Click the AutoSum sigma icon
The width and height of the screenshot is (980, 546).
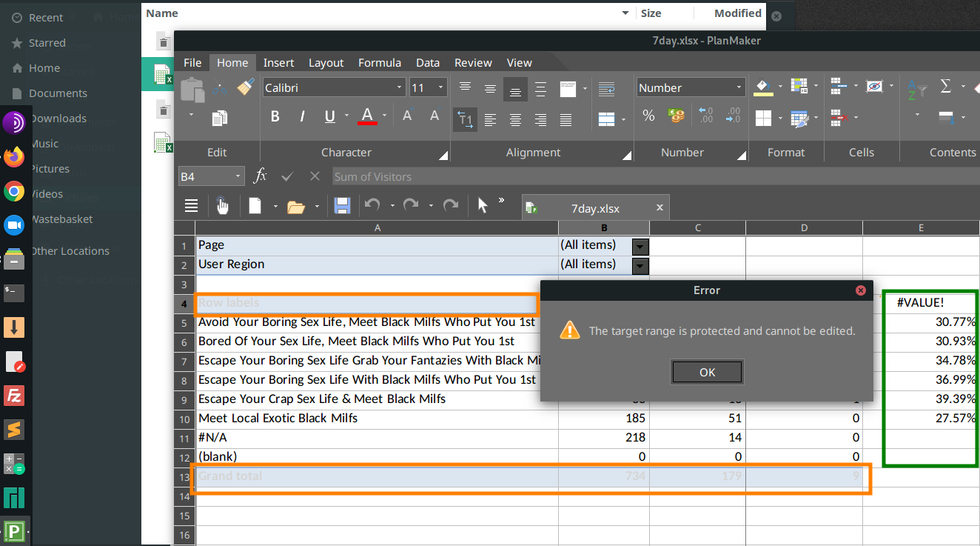coord(945,87)
